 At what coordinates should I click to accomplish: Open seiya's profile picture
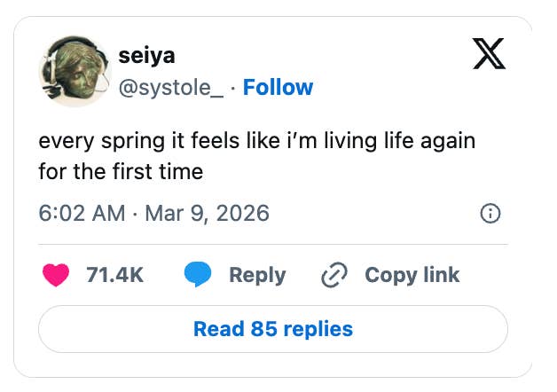tap(72, 72)
